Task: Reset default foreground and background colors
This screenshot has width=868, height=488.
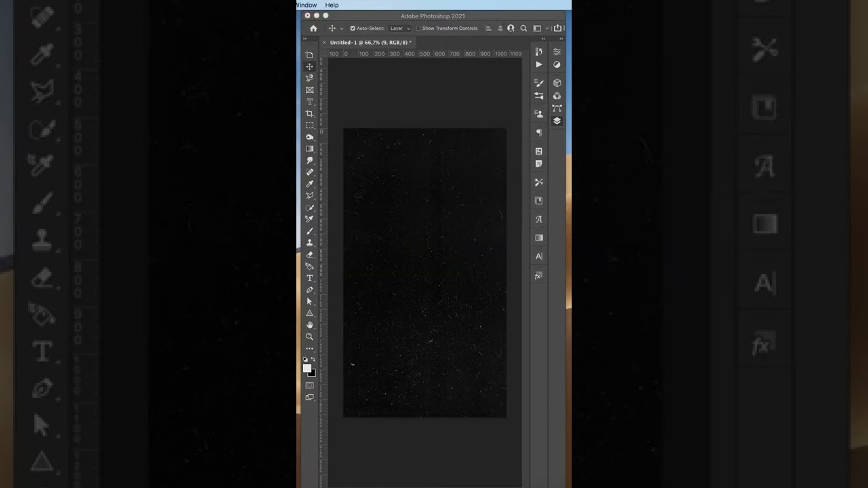Action: click(305, 359)
